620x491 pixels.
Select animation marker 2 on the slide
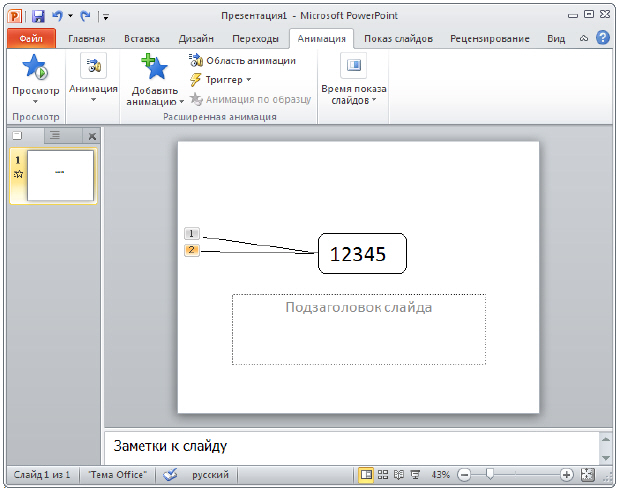click(x=192, y=250)
